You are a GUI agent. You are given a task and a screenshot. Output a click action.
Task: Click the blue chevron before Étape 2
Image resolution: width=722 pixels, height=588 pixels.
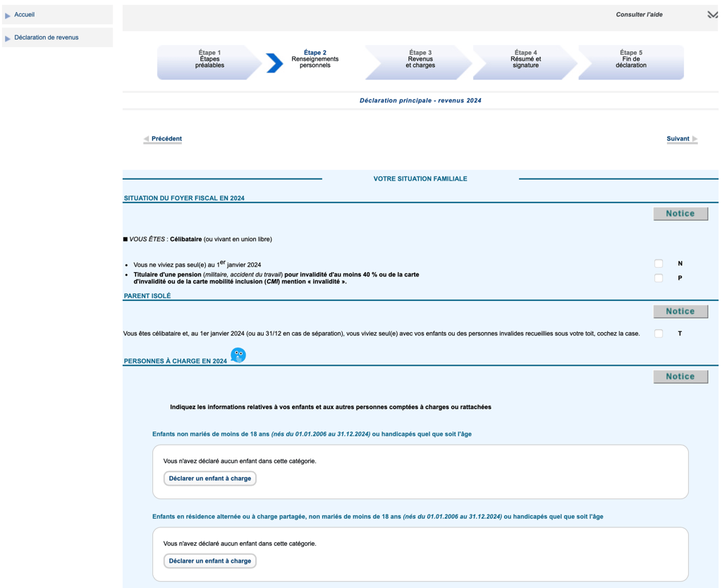pos(274,63)
